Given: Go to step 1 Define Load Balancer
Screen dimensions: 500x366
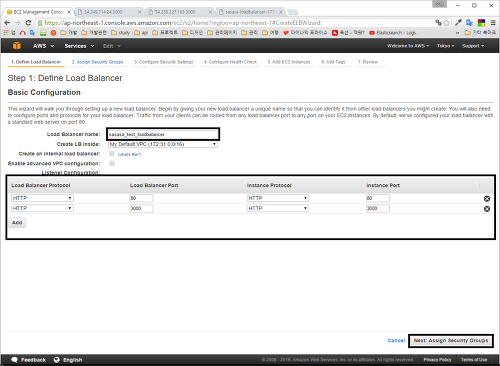Looking at the screenshot, I should point(36,62).
